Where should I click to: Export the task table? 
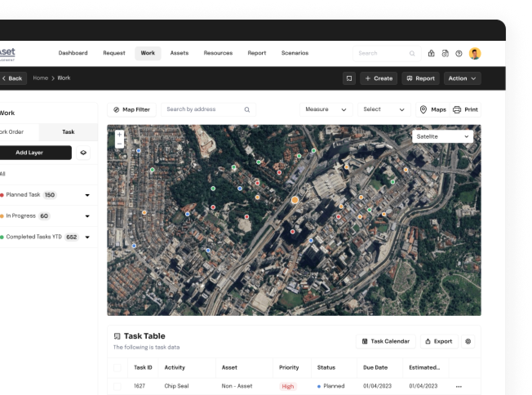(x=439, y=342)
